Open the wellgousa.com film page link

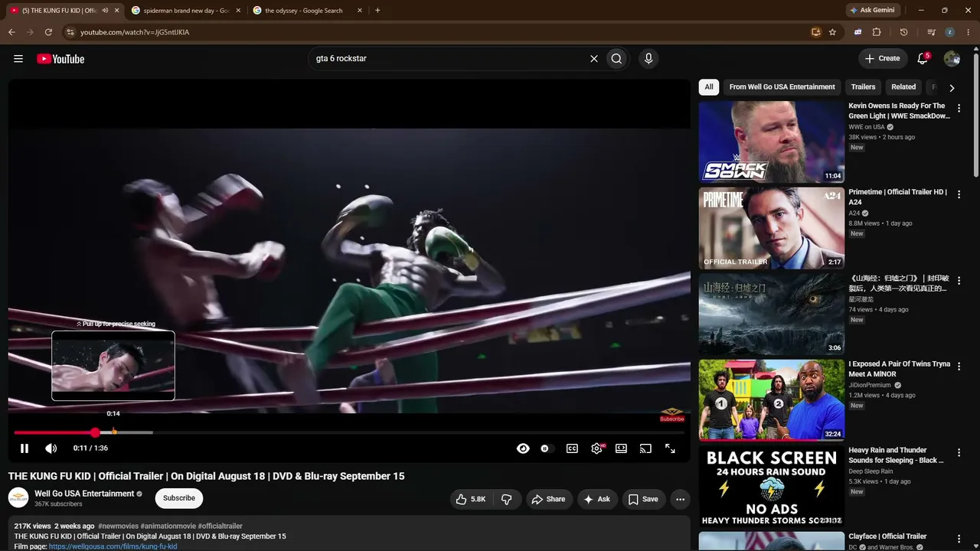point(113,546)
